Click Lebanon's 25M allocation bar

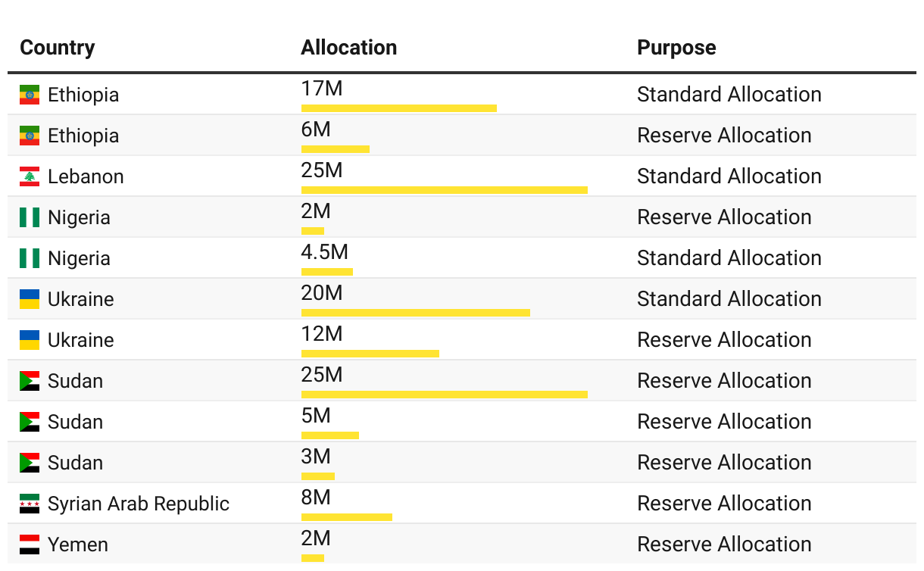[444, 190]
